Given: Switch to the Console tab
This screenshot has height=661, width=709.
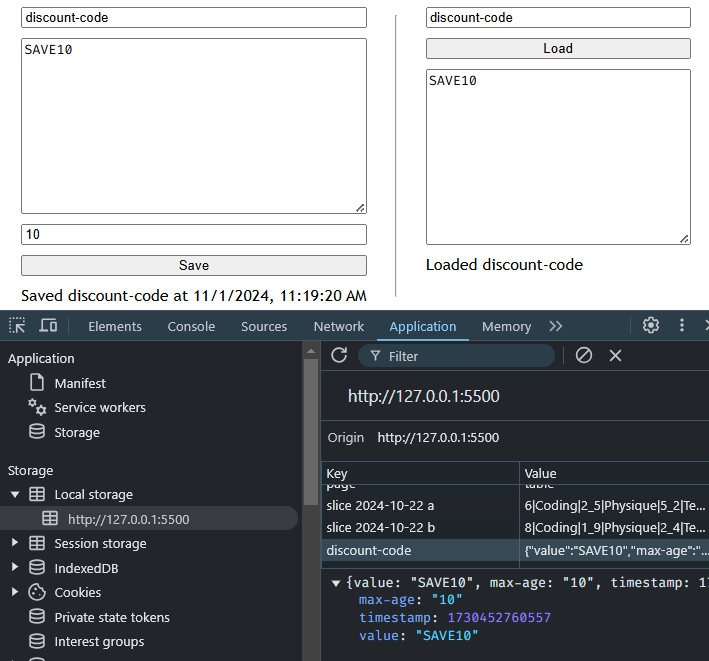Looking at the screenshot, I should tap(191, 326).
